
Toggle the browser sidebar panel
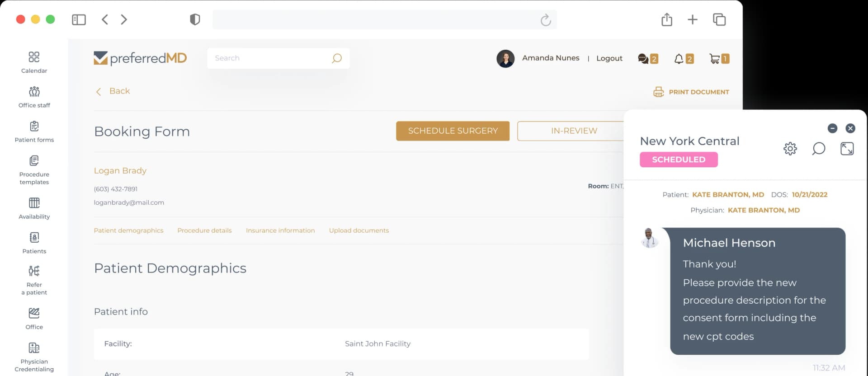(x=79, y=19)
